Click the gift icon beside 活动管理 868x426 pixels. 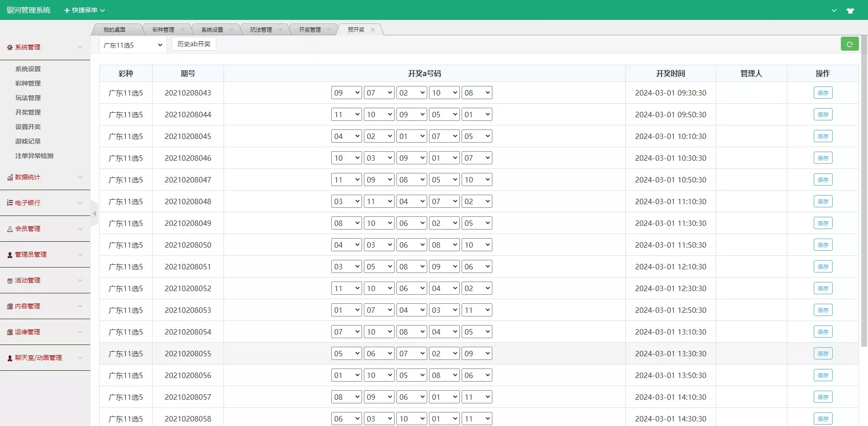click(x=10, y=281)
